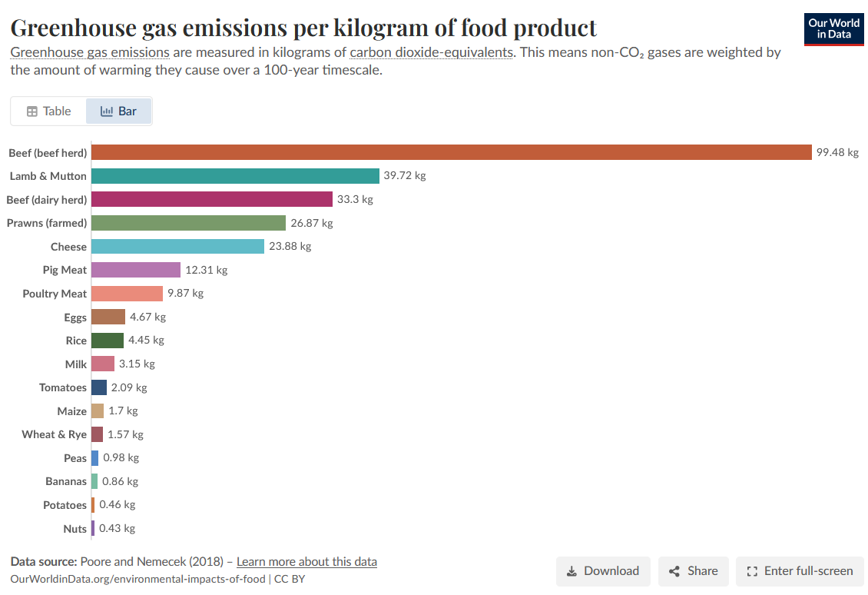Click the Enter full-screen button label
Screen dimensions: 868x595
(808, 571)
